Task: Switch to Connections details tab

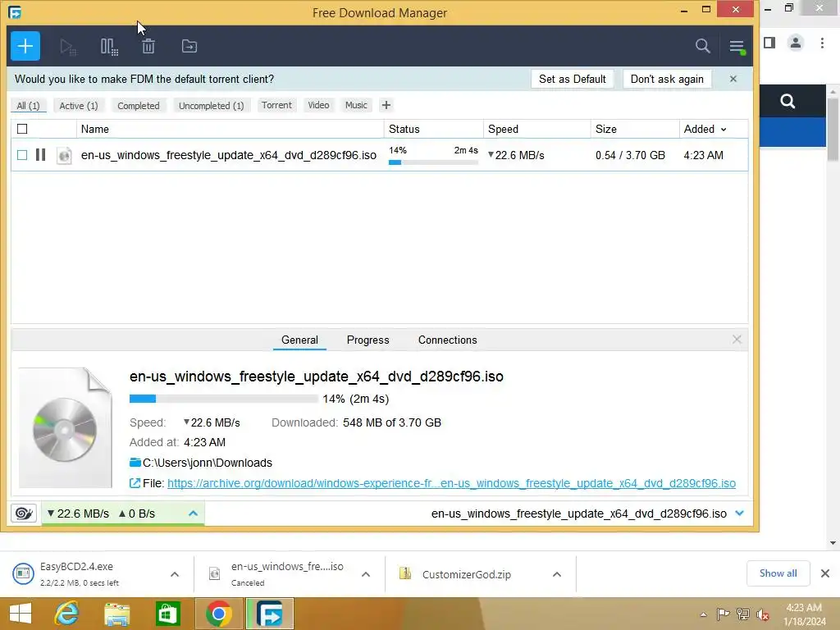Action: [447, 340]
